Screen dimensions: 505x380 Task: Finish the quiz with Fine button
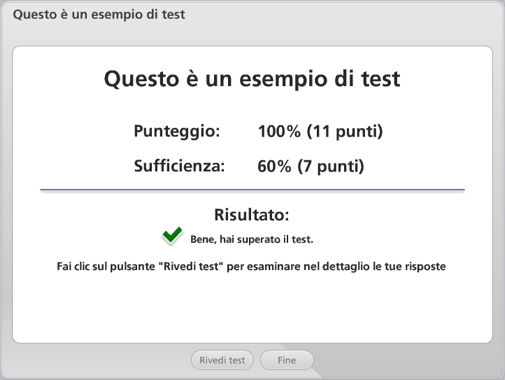(x=287, y=360)
